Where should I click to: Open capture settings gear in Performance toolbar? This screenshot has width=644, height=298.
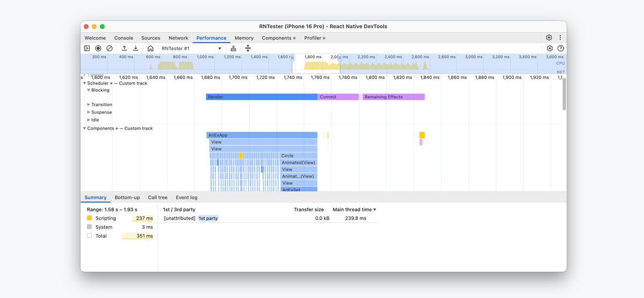(550, 48)
